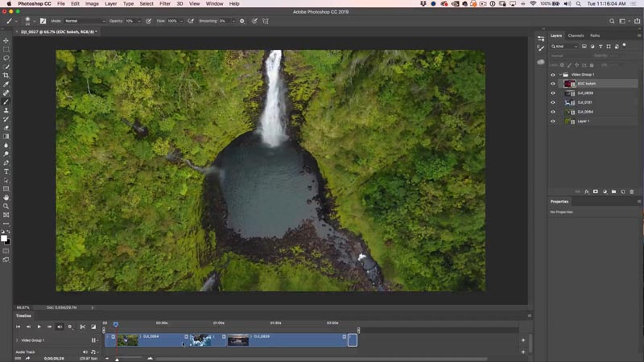
Task: Open the Wi-Fi status menu
Action: [533, 4]
